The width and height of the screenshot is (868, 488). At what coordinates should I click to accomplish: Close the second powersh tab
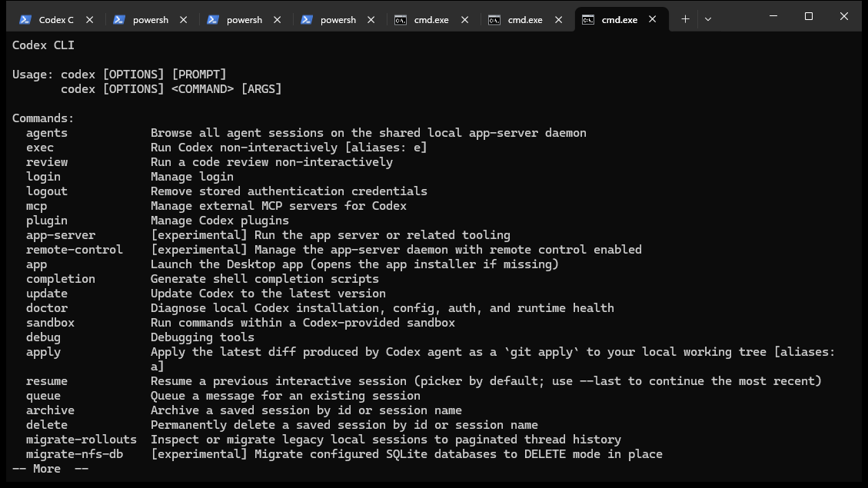(278, 19)
